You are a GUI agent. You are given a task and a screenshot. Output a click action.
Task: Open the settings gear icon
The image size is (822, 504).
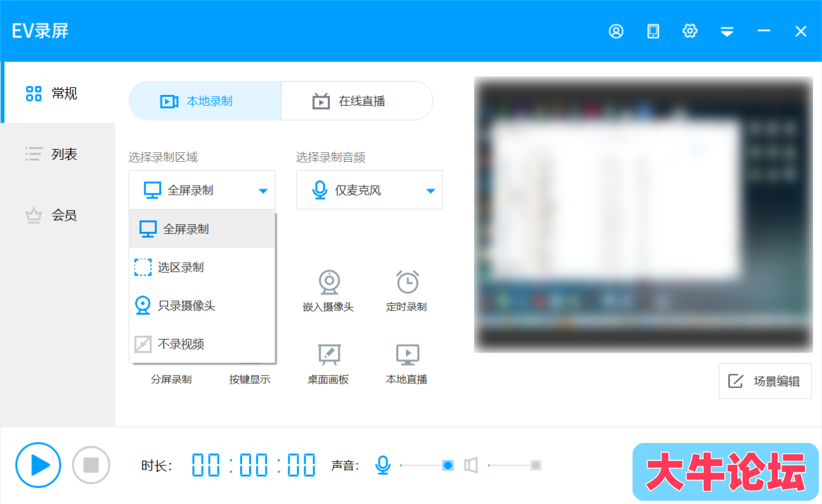point(690,31)
